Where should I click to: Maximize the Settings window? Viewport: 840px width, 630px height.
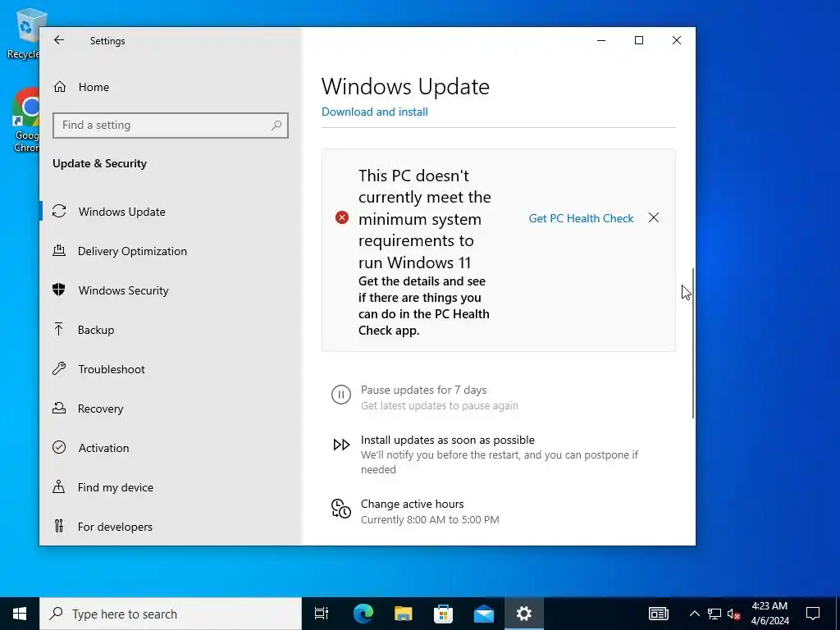point(638,40)
